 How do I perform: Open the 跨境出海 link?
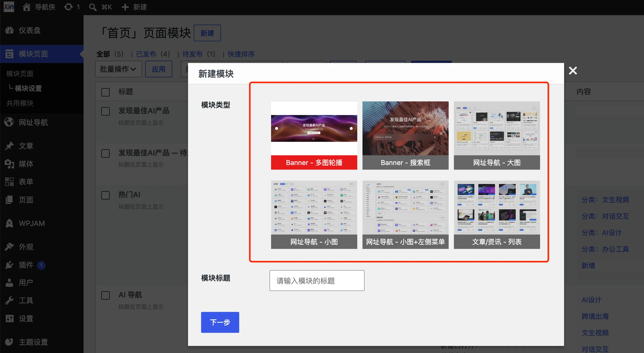pos(595,316)
